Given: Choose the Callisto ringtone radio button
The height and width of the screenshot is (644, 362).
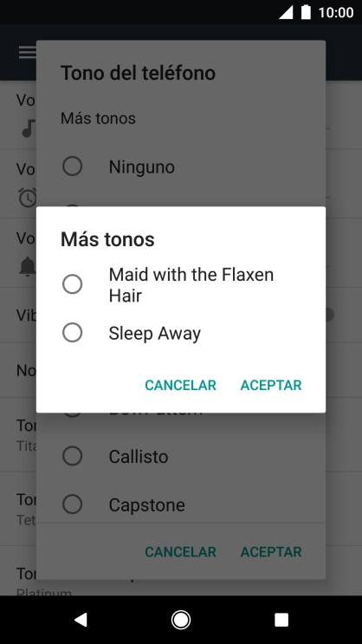Looking at the screenshot, I should [72, 456].
